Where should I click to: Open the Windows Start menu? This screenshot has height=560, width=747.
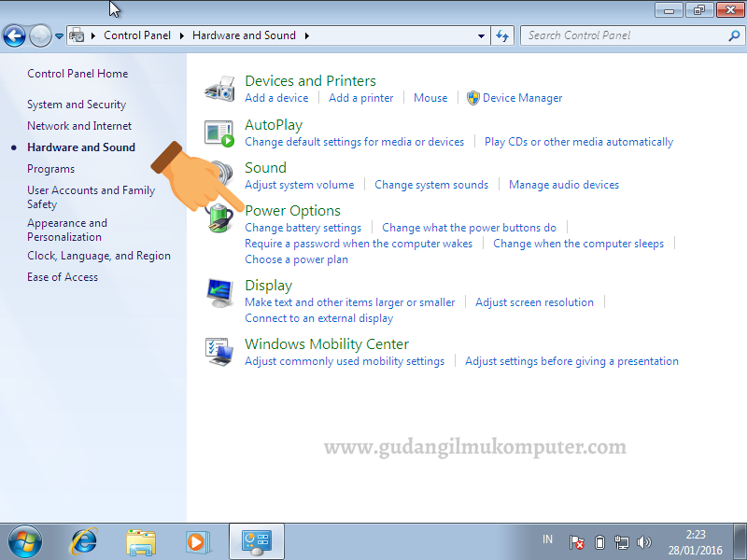(x=25, y=542)
